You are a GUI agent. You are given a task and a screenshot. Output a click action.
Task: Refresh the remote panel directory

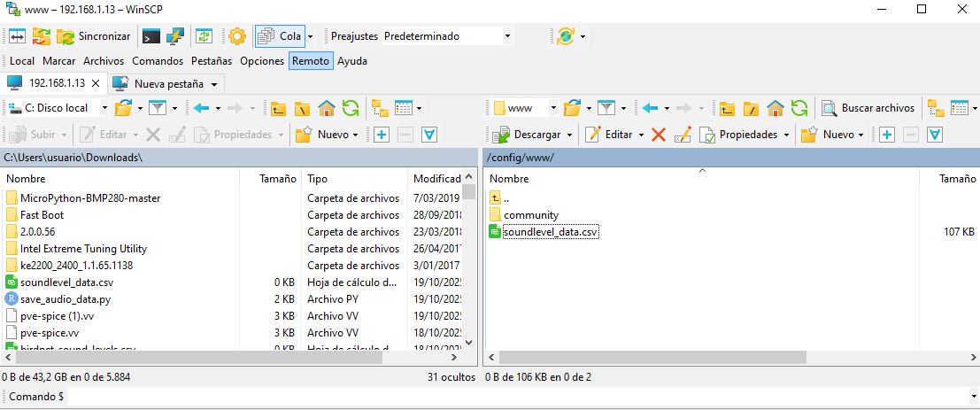[799, 108]
